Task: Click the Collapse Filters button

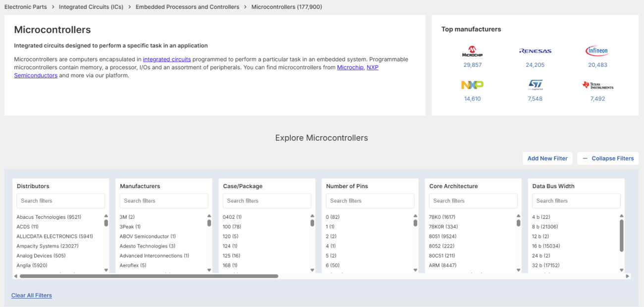Action: click(x=608, y=158)
